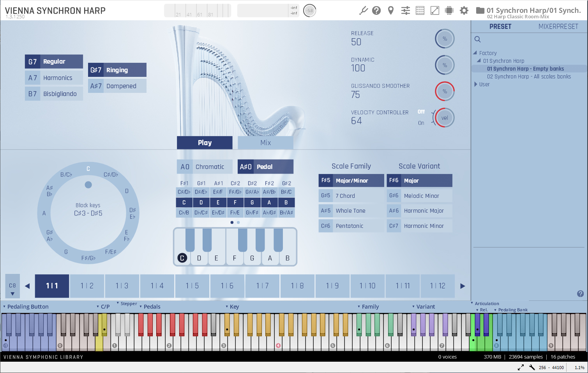Screen dimensions: 588x373
Task: Switch to the Mix tab
Action: coord(265,143)
